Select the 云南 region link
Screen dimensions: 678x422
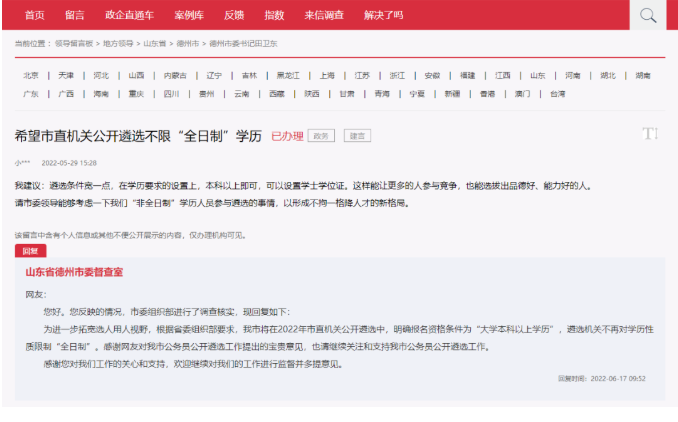pos(242,94)
